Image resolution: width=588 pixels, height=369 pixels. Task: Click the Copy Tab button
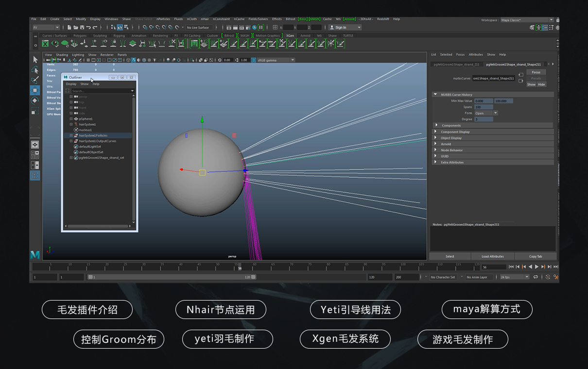click(536, 256)
